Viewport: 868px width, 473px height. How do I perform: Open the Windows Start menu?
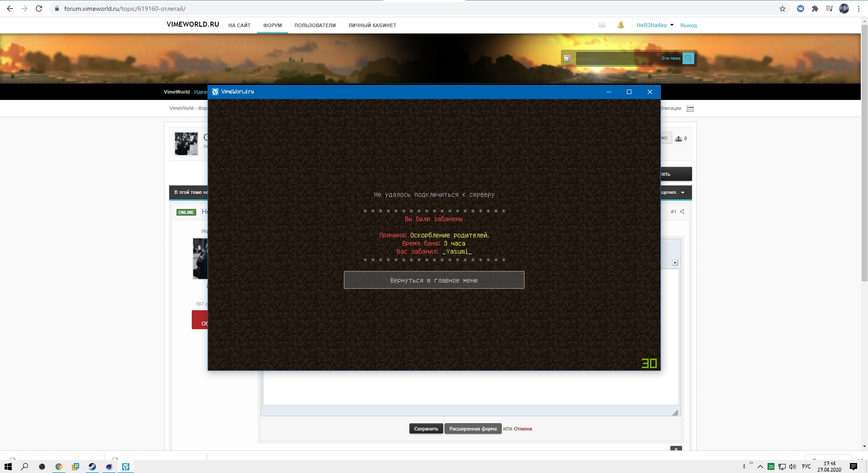click(8, 467)
